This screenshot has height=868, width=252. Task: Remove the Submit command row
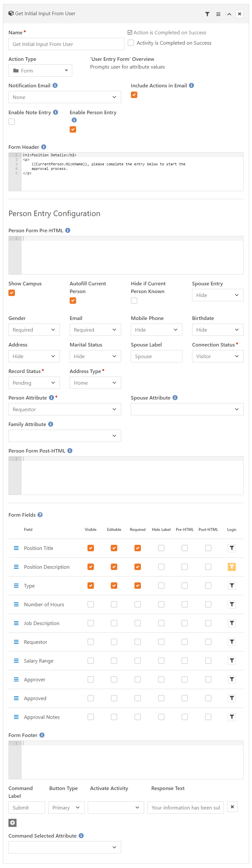pos(232,807)
